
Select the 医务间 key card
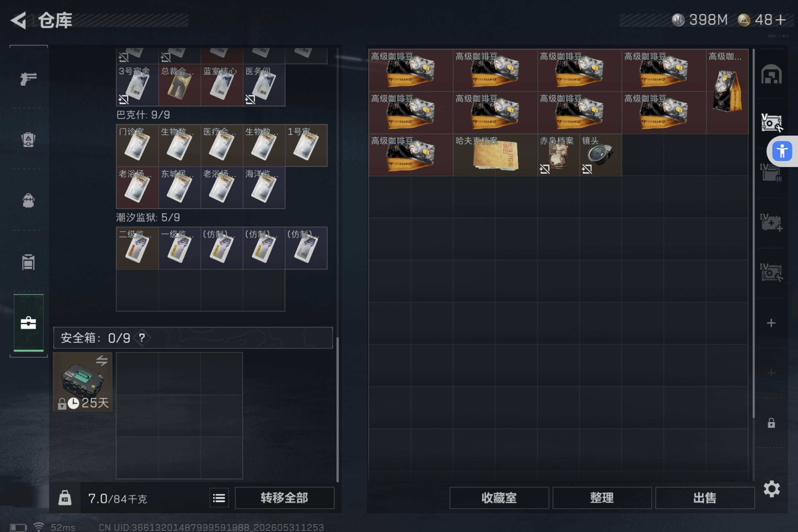coord(264,85)
